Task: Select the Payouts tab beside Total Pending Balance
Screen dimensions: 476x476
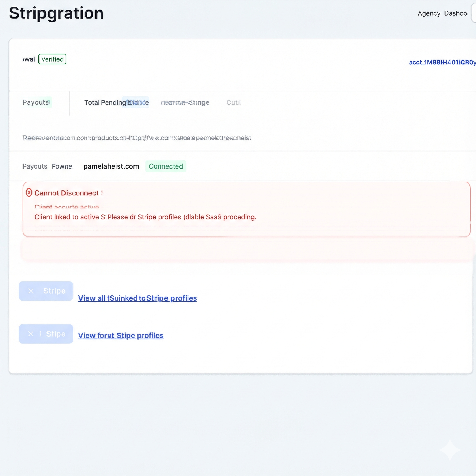Action: click(x=36, y=102)
